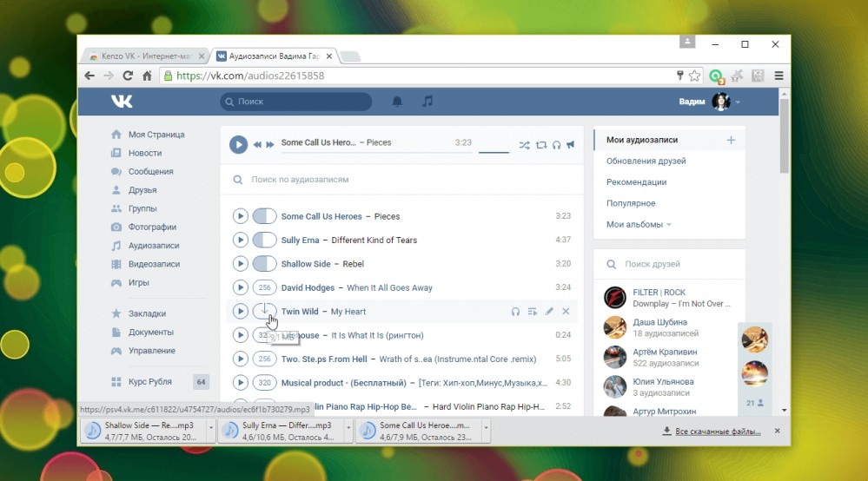Screen dimensions: 868x481
Task: Open the Вадим profile dropdown arrow
Action: pos(738,102)
